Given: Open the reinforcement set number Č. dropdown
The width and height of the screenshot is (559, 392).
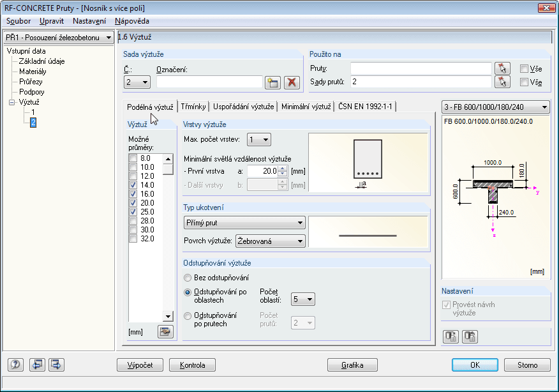Looking at the screenshot, I should (x=137, y=82).
